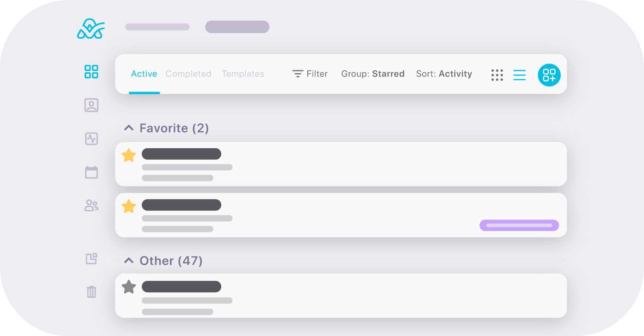Open the team members icon in sidebar

click(x=92, y=206)
